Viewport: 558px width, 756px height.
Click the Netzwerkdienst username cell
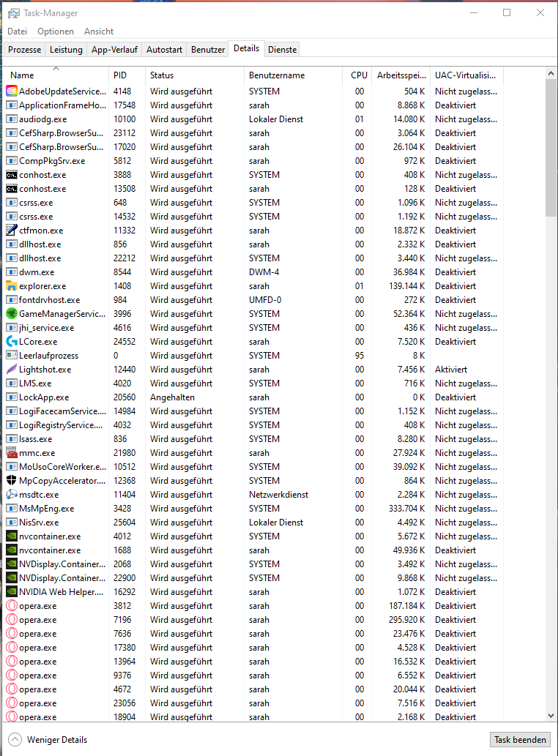coord(278,495)
